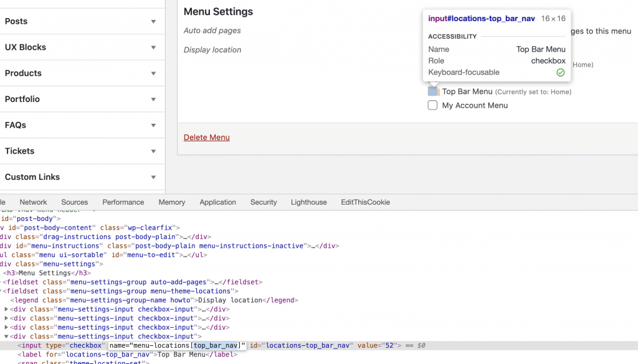Expand the second checkbox-input div node
The width and height of the screenshot is (638, 364).
[6, 318]
